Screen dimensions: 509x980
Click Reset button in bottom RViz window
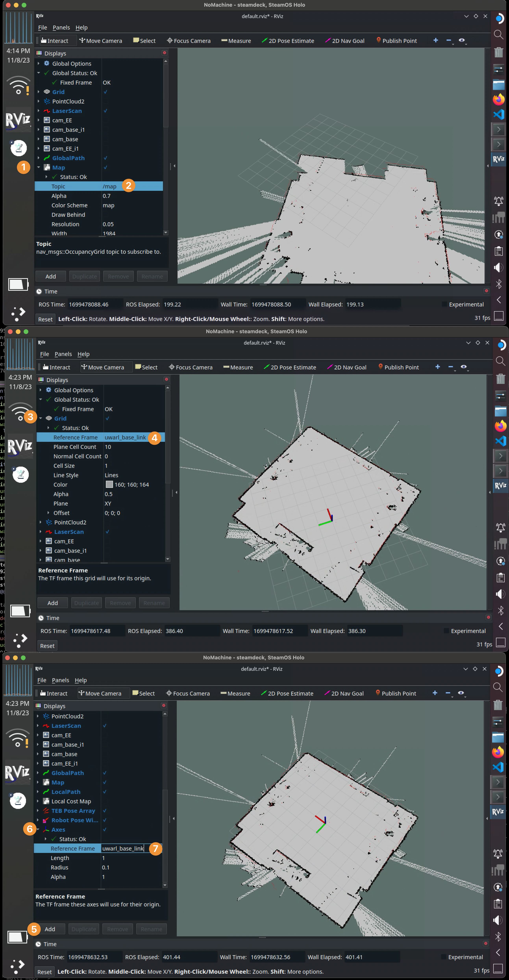44,972
